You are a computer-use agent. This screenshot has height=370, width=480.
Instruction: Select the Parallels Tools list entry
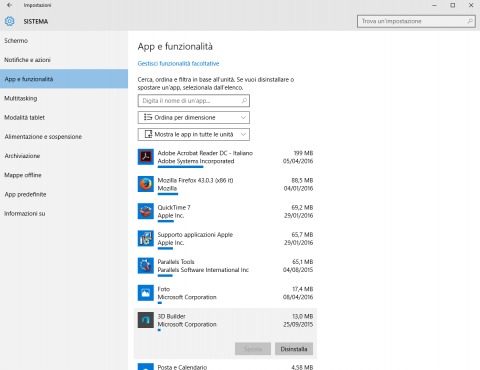point(225,266)
